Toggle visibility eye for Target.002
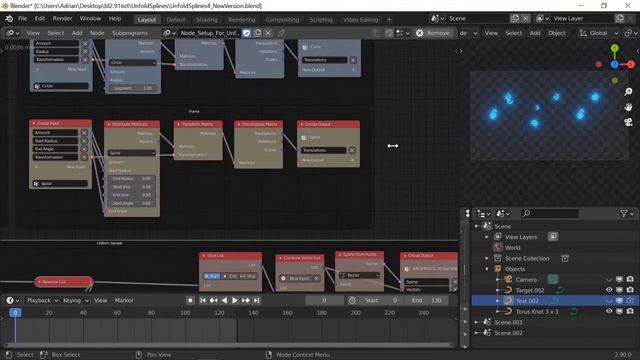The height and width of the screenshot is (360, 640). 609,290
